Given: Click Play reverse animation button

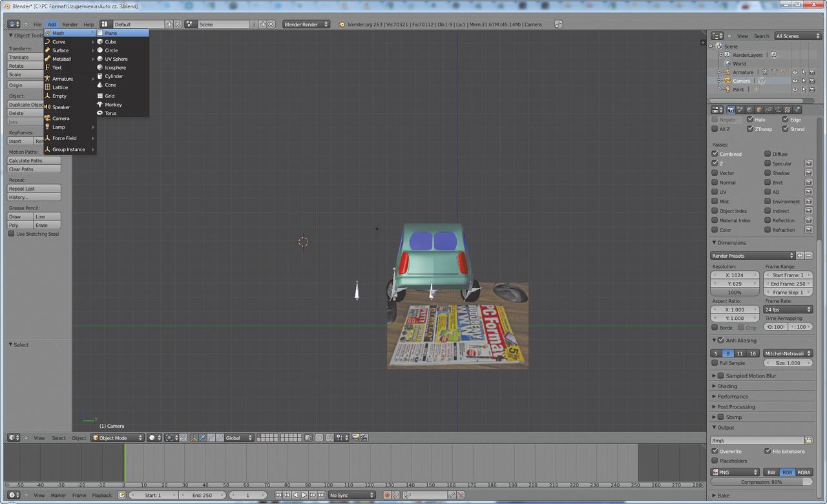Looking at the screenshot, I should [295, 495].
